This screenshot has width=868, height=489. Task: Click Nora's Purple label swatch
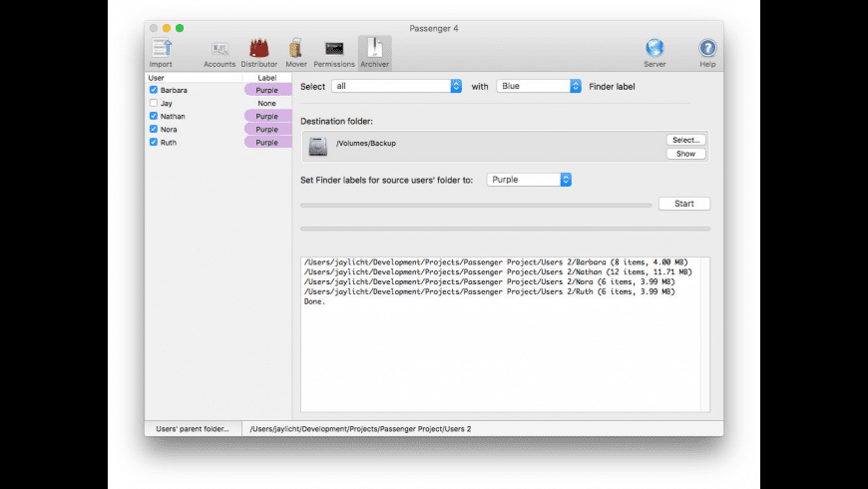click(268, 129)
